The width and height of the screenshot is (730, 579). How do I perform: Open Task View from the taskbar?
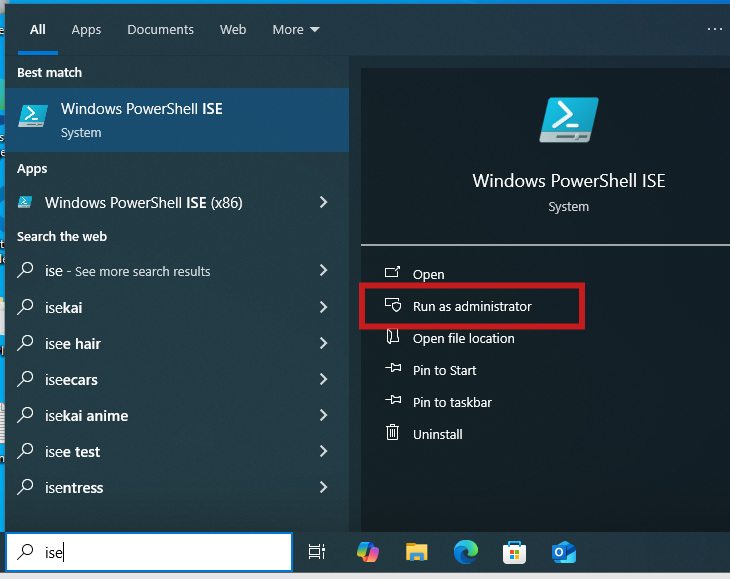[317, 552]
